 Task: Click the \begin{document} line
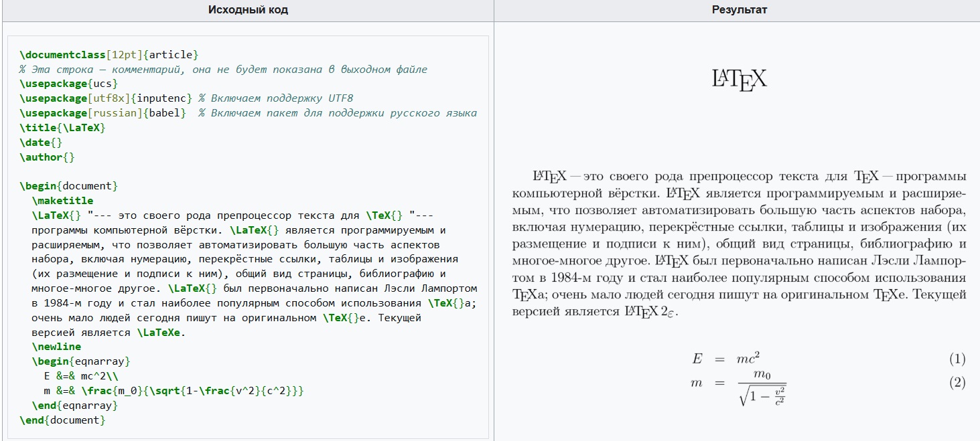click(x=70, y=186)
